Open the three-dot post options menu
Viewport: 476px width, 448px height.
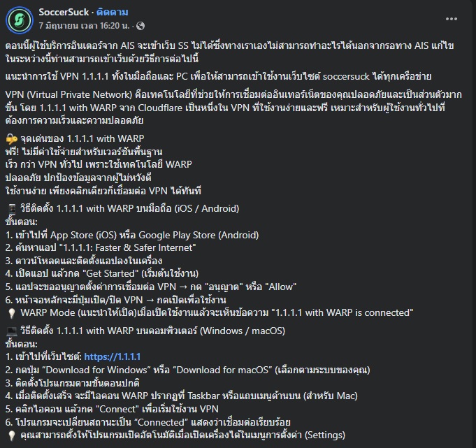(452, 19)
